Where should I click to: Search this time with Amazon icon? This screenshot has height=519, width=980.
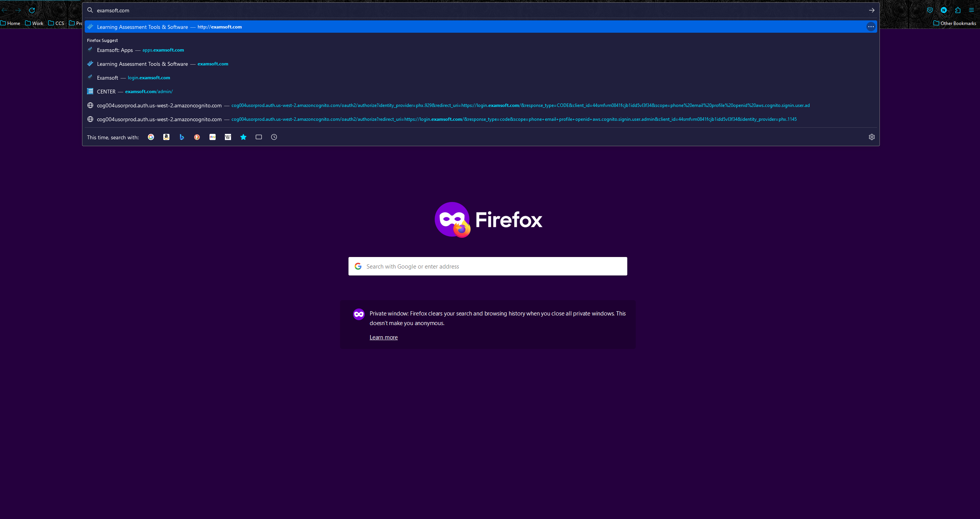[x=166, y=137]
